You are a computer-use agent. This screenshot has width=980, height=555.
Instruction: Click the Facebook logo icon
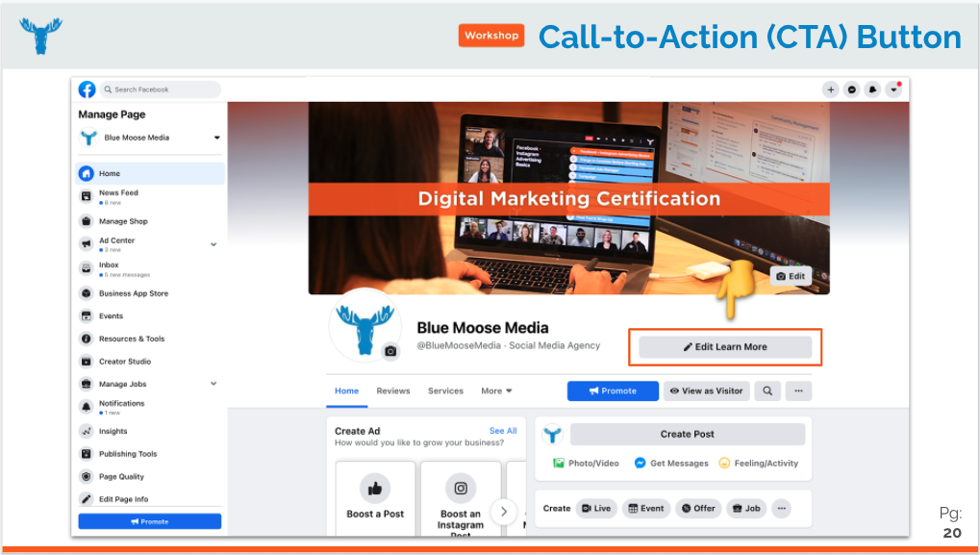click(x=87, y=89)
